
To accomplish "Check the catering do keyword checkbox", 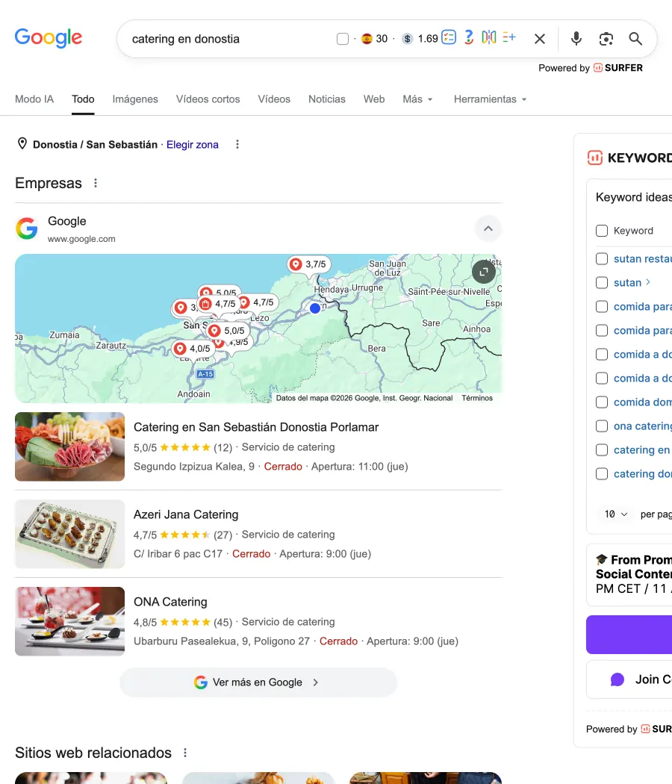I will point(602,473).
